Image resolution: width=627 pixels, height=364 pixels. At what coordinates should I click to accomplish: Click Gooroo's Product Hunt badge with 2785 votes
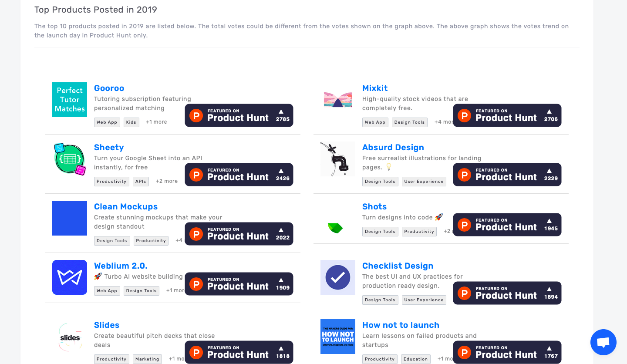(239, 115)
